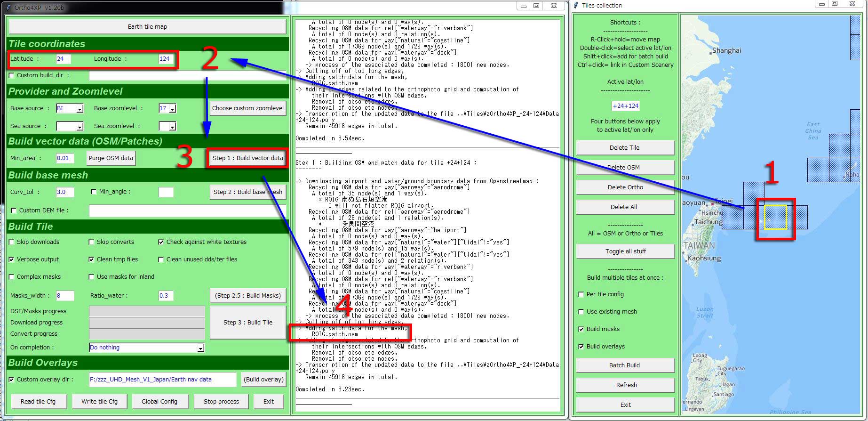Enable the Custom build_dir checkbox
The image size is (868, 421).
pos(12,75)
